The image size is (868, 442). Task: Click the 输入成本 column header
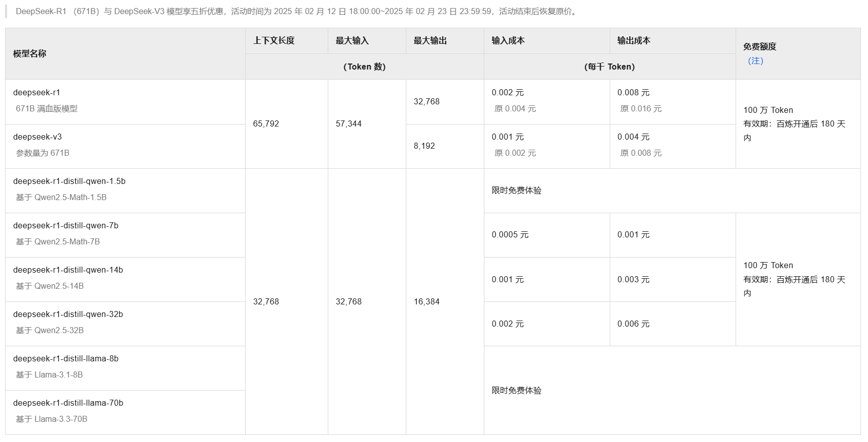[508, 40]
